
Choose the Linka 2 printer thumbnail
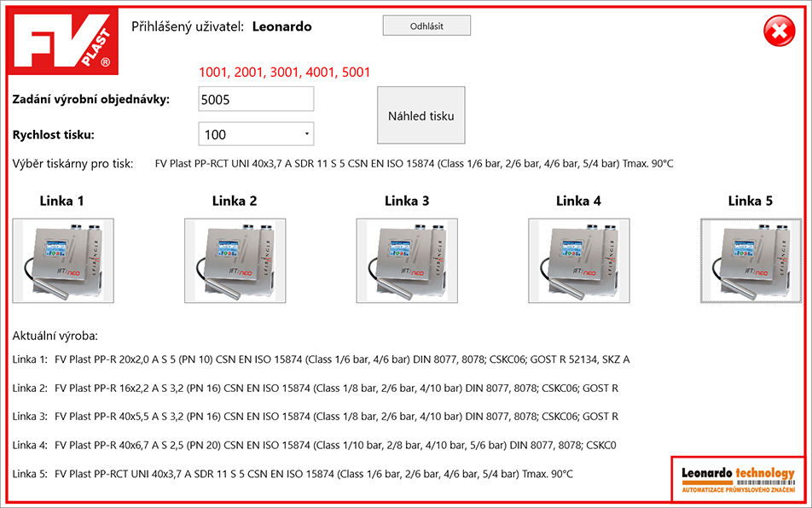235,260
